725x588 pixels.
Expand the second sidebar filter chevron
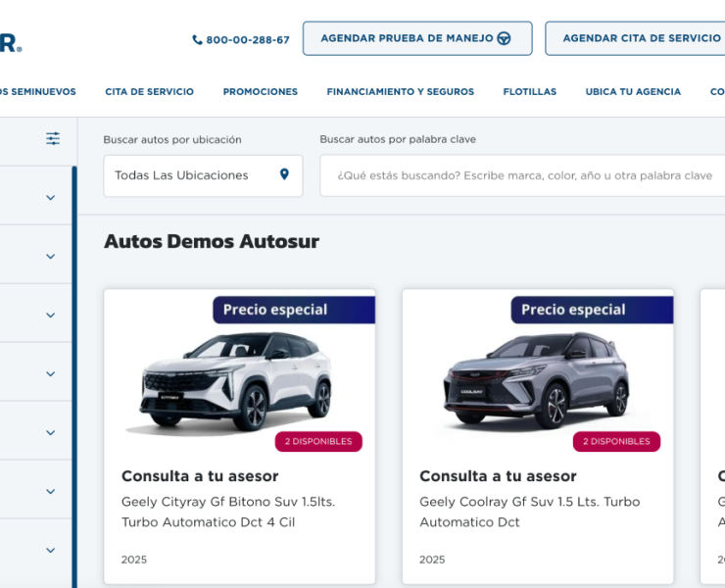coord(50,257)
